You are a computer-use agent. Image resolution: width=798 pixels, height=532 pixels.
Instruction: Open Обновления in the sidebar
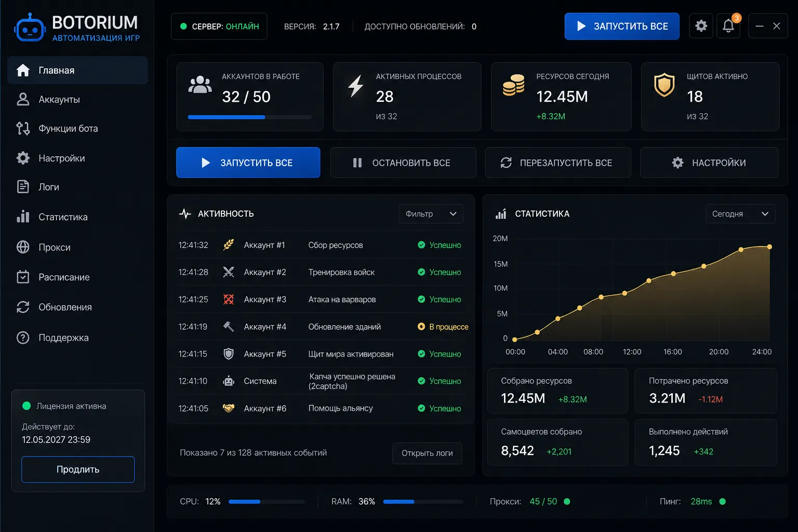pos(78,307)
